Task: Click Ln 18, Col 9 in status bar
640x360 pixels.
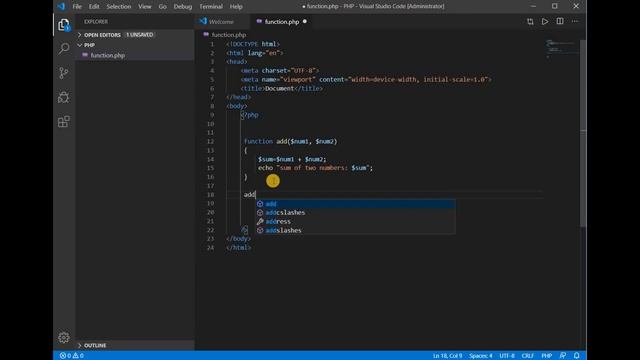Action: pos(447,356)
